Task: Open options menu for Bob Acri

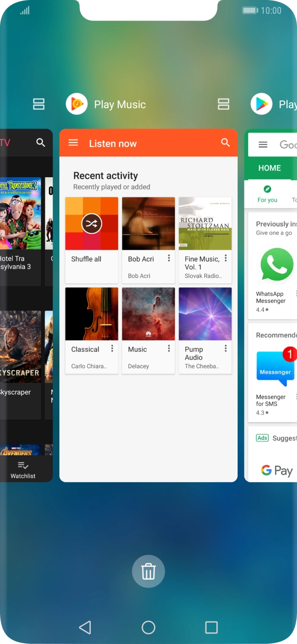Action: point(169,258)
